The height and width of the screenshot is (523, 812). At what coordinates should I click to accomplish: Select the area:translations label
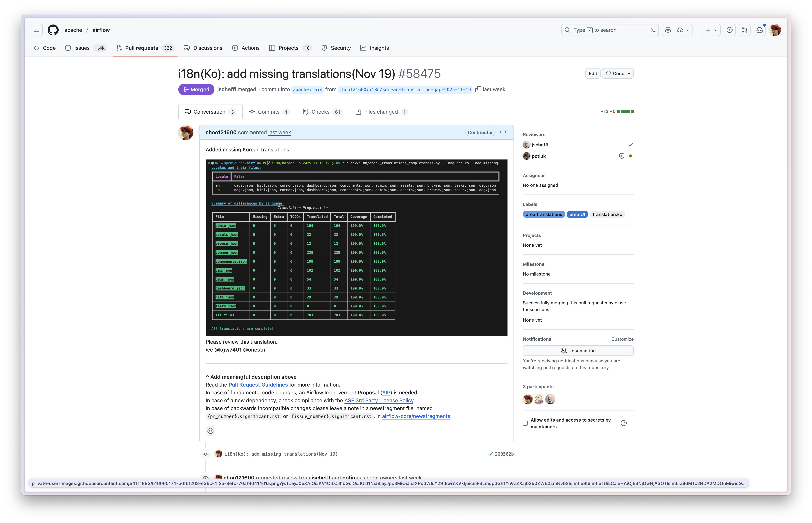(544, 214)
